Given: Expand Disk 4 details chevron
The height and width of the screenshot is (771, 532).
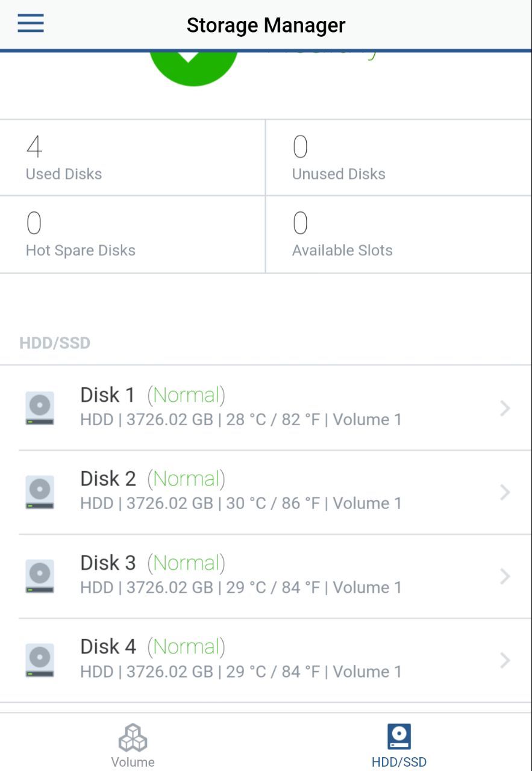Looking at the screenshot, I should 505,661.
